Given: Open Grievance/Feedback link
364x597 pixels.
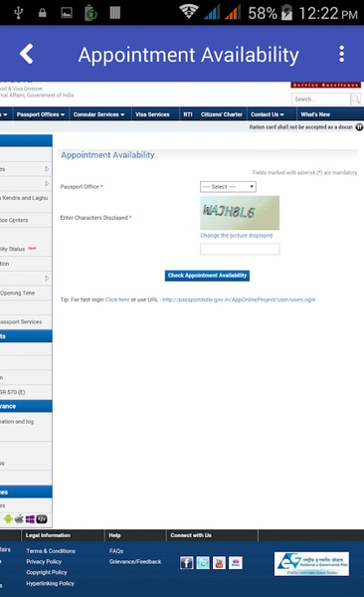Looking at the screenshot, I should (135, 561).
